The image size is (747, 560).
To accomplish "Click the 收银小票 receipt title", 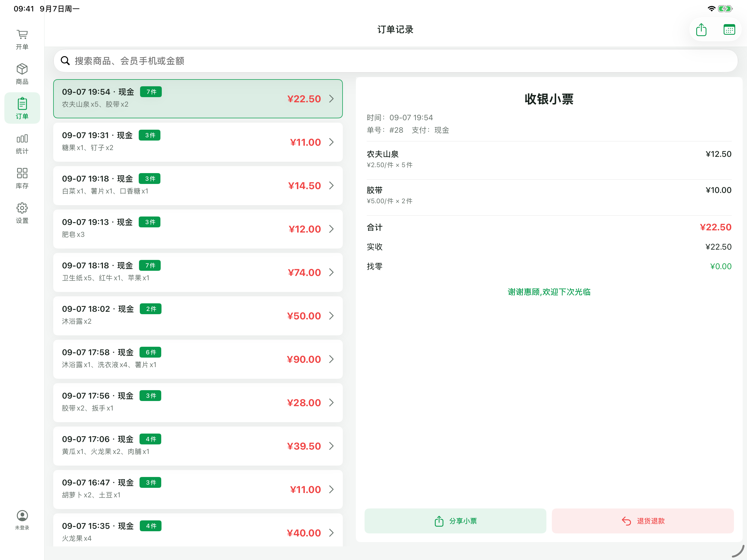I will [x=549, y=99].
